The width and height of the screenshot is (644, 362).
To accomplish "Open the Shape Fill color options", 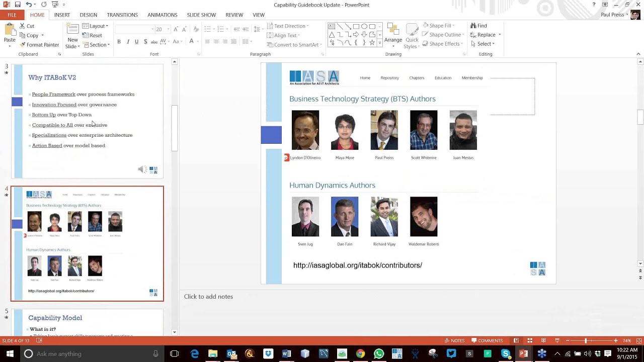I will [x=438, y=26].
